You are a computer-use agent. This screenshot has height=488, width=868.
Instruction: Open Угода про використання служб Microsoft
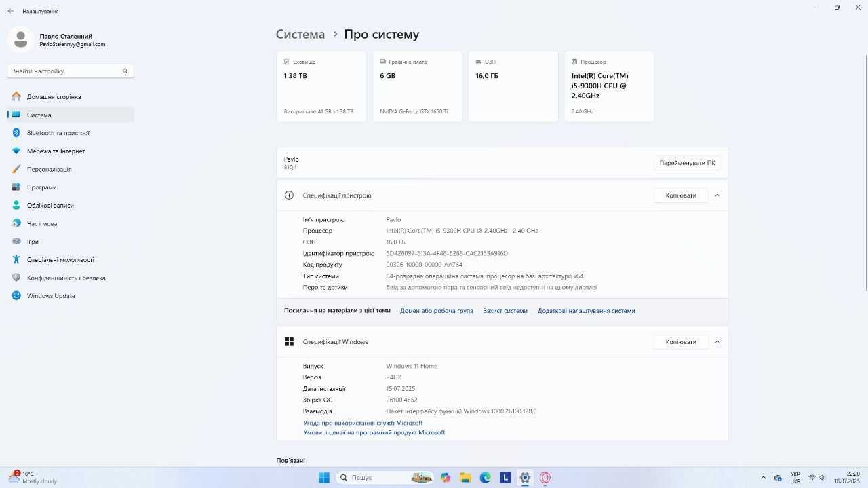(x=363, y=423)
